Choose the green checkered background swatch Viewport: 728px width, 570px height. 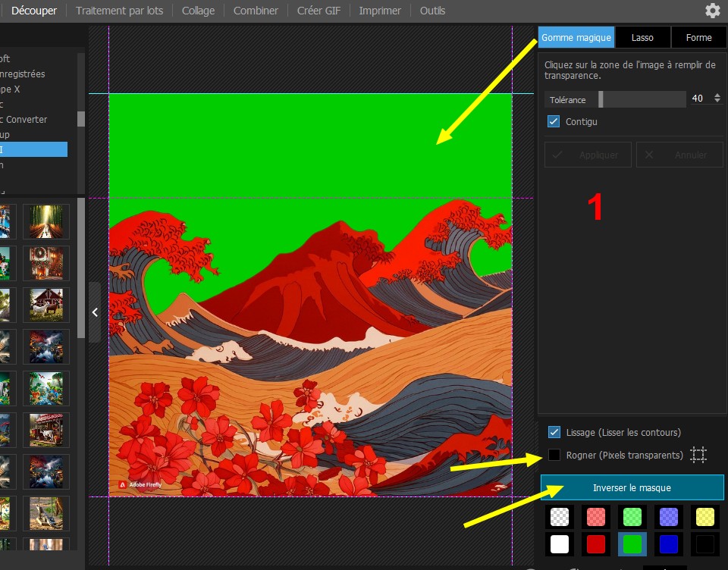pos(632,517)
